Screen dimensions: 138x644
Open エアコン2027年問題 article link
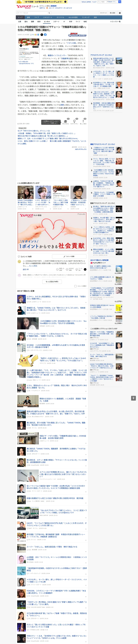tap(63, 474)
